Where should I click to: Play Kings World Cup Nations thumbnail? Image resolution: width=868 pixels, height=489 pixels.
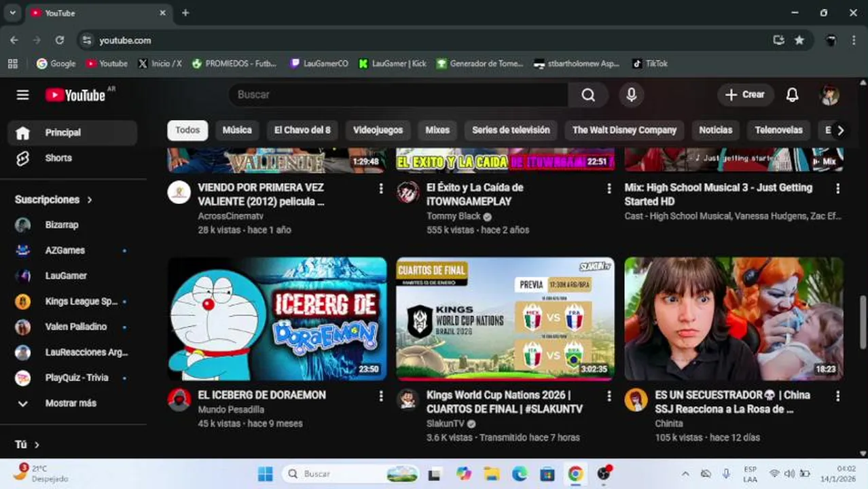pyautogui.click(x=505, y=319)
